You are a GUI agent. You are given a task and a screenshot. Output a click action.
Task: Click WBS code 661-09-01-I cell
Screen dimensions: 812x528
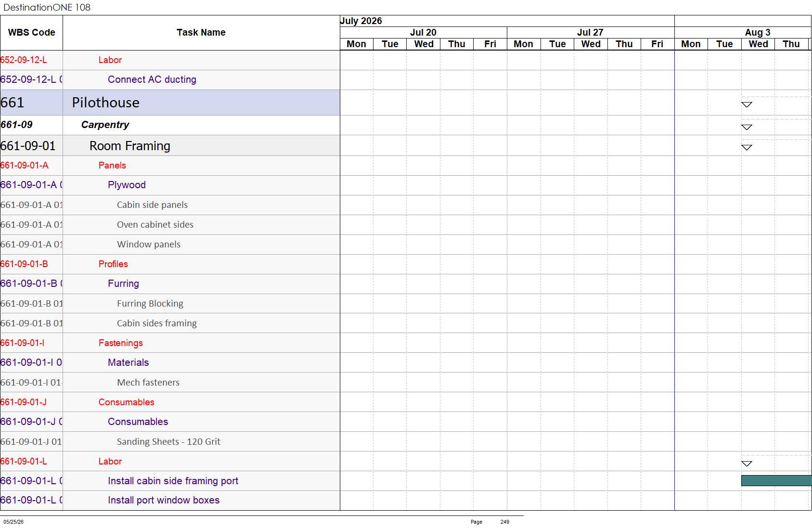31,343
